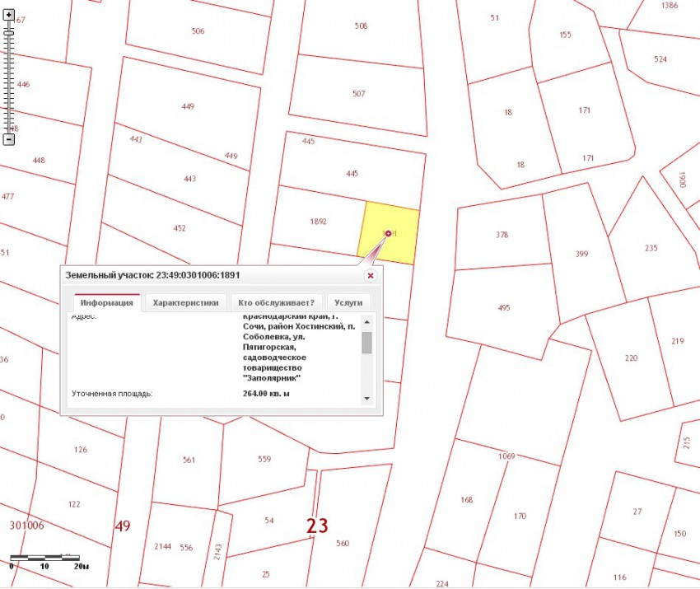This screenshot has width=700, height=589.
Task: Select the Услуги tab
Action: point(348,302)
